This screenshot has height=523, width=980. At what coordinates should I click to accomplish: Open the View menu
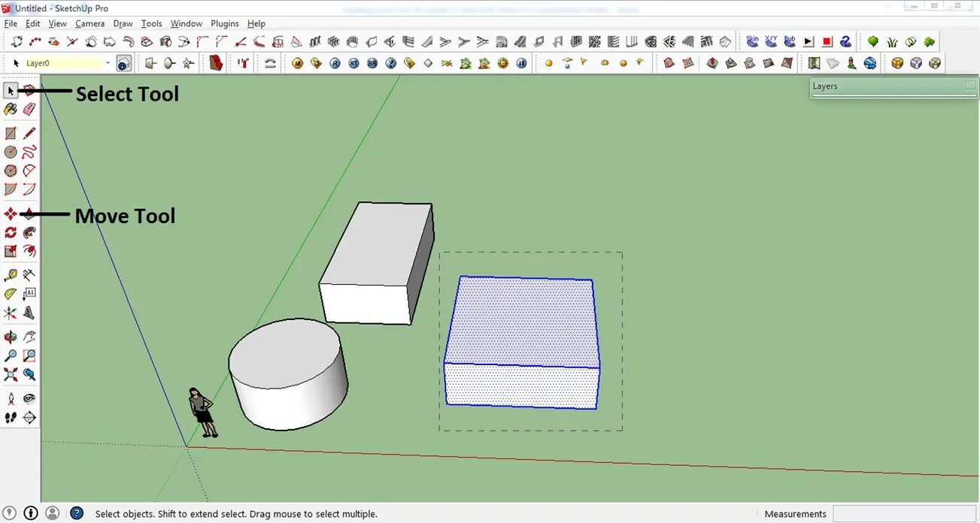click(x=57, y=23)
